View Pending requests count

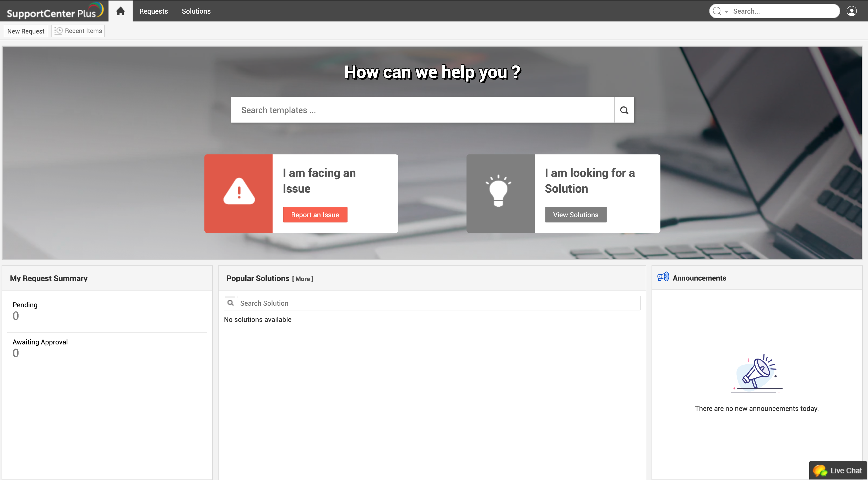click(x=15, y=316)
